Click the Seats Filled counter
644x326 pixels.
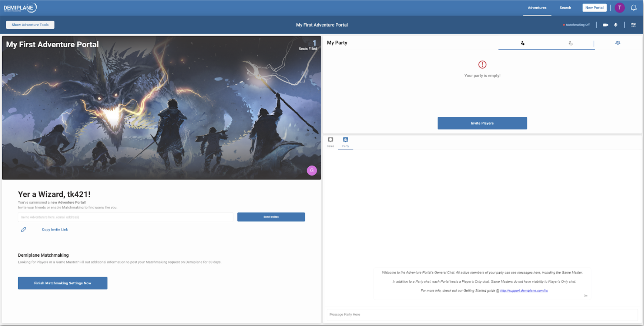pyautogui.click(x=308, y=45)
